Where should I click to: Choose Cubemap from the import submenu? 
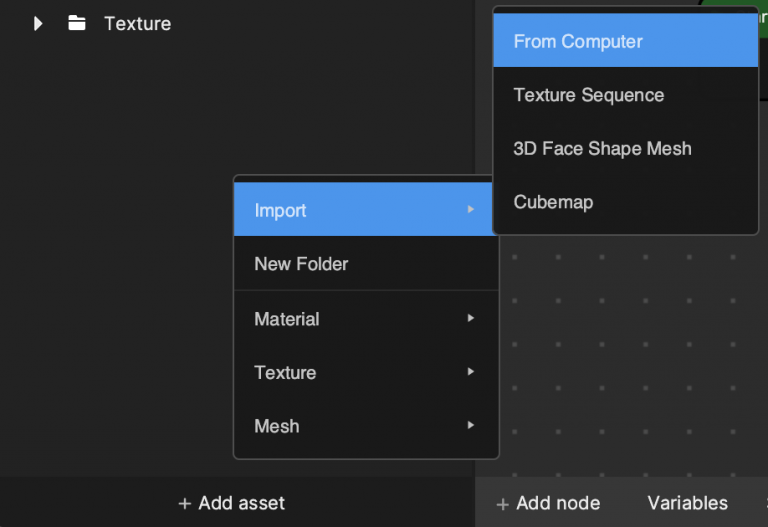coord(625,202)
